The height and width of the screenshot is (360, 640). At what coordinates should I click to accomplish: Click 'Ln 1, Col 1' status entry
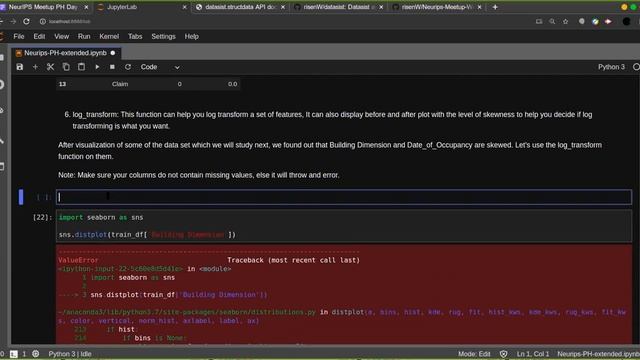pyautogui.click(x=533, y=354)
